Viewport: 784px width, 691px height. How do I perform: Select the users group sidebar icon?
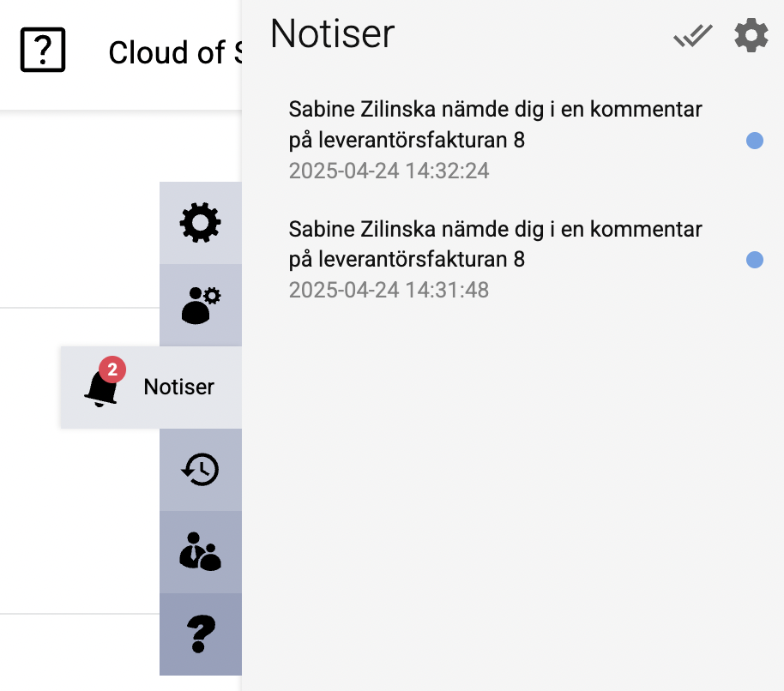tap(200, 552)
